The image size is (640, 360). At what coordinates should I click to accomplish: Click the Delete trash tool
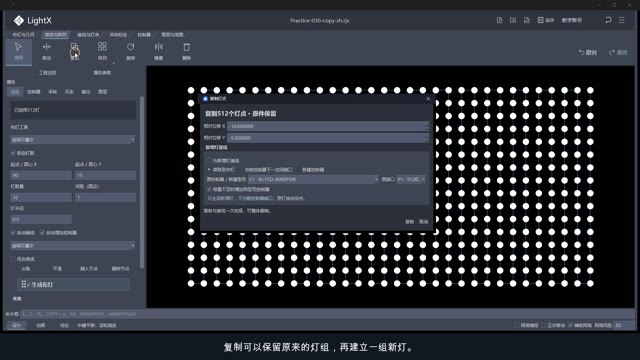click(x=187, y=51)
